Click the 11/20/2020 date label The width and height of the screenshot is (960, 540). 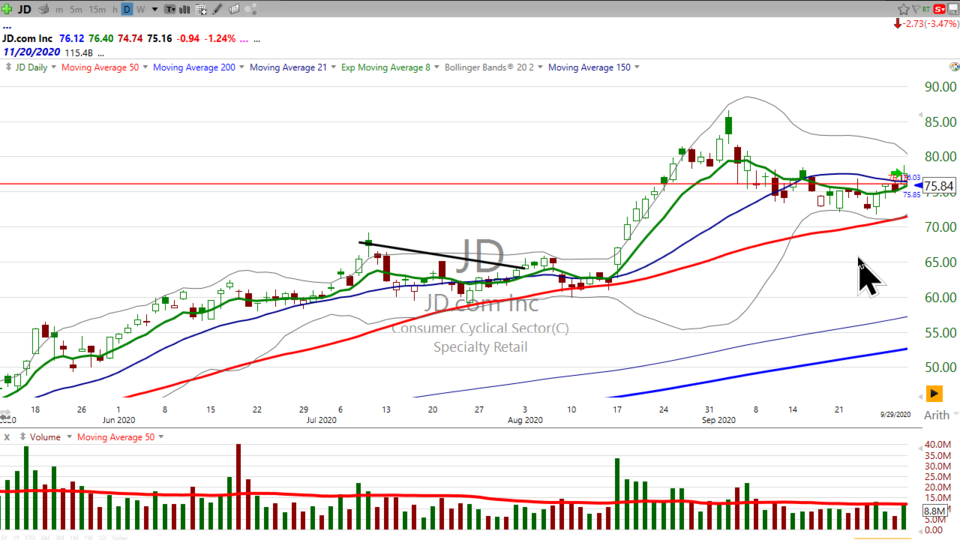(x=32, y=53)
